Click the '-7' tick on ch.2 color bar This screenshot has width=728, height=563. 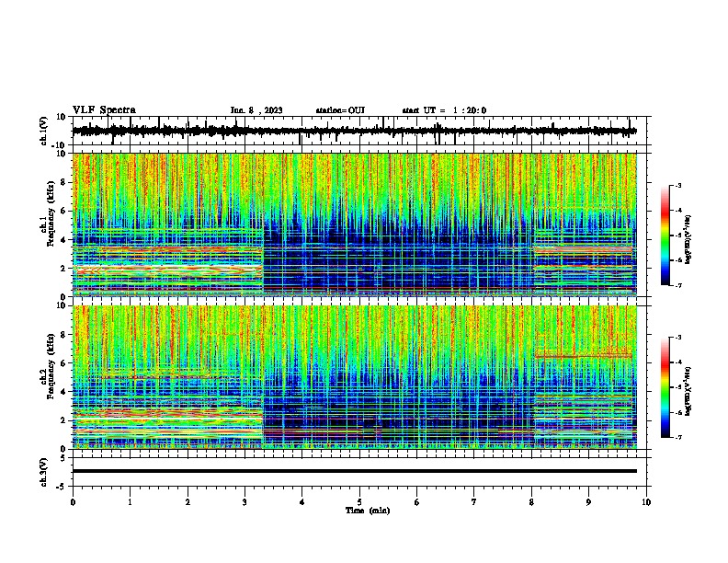(677, 437)
